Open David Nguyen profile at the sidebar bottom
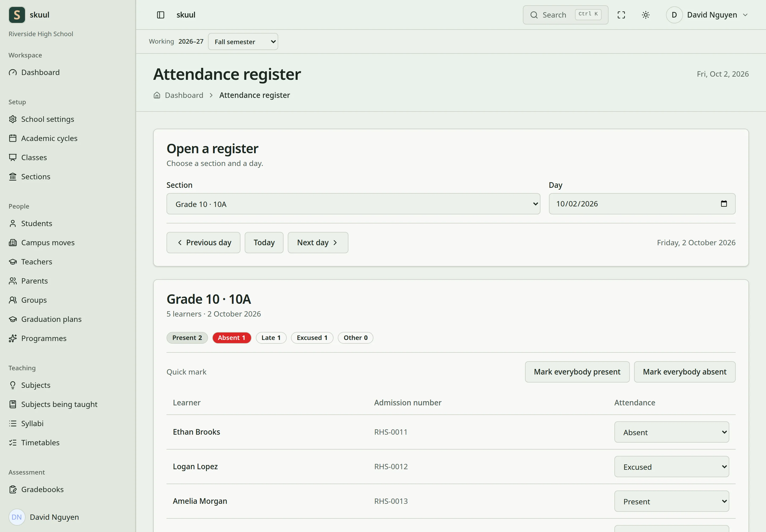This screenshot has height=532, width=766. (68, 517)
